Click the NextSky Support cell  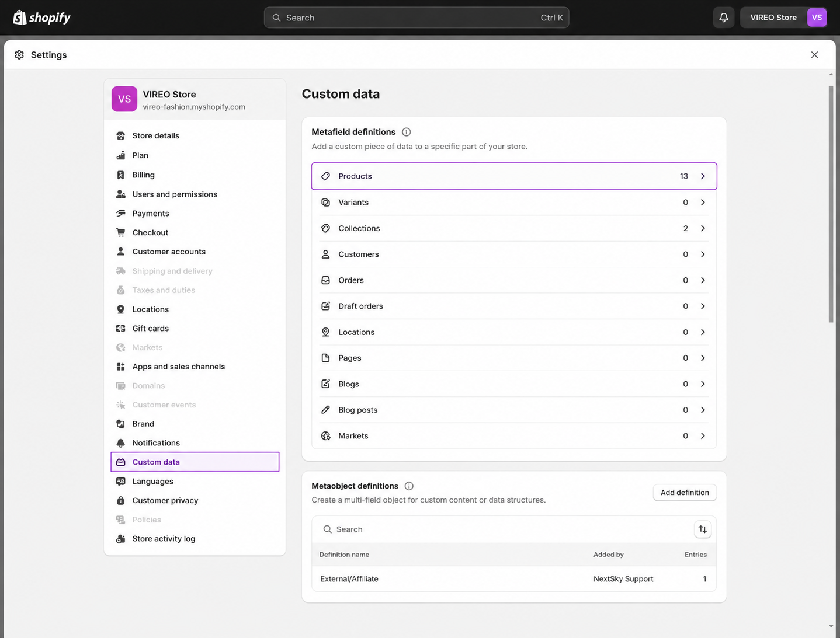coord(623,579)
